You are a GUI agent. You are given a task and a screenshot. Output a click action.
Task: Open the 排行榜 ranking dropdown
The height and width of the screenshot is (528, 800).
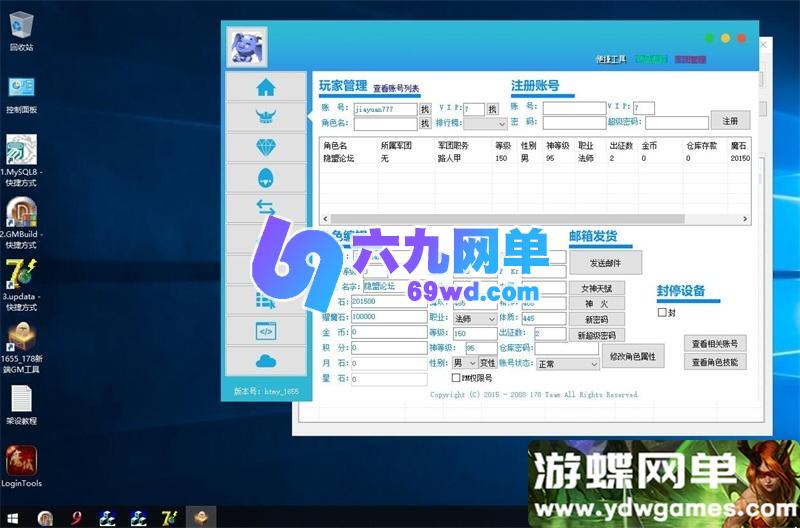pos(485,123)
